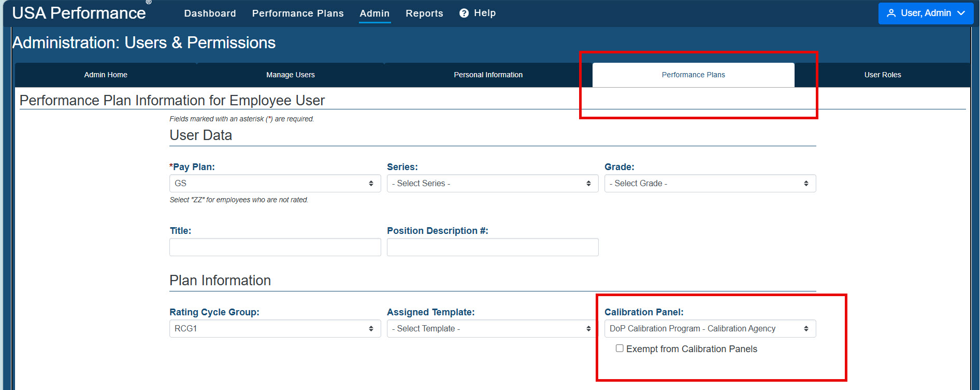Open the Calibration Panel dropdown
Viewport: 980px width, 390px height.
coord(710,328)
